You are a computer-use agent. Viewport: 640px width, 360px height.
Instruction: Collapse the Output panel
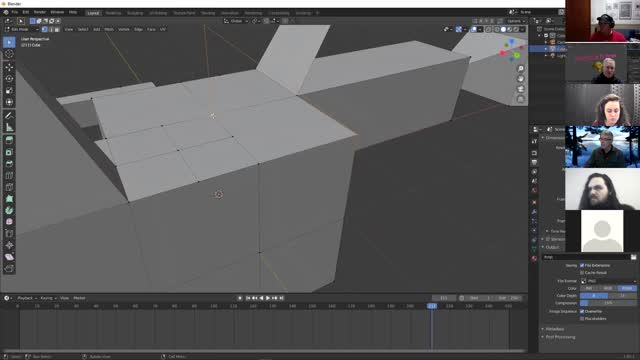[x=552, y=247]
